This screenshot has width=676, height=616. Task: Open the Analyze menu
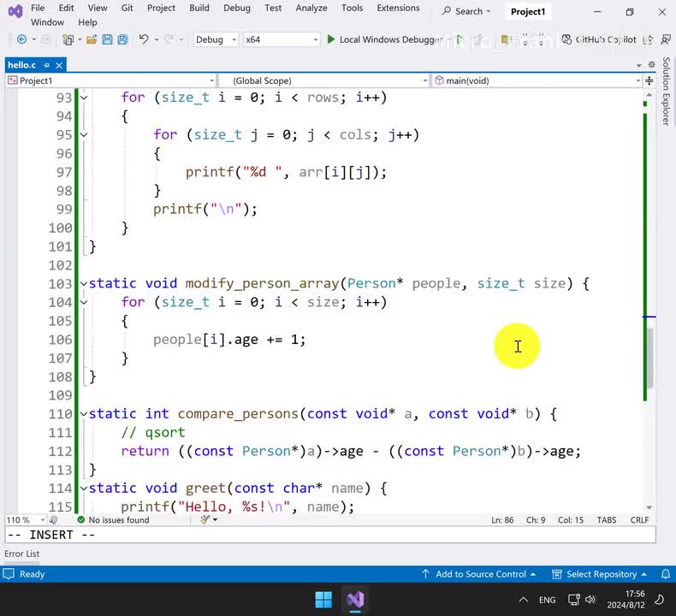311,8
